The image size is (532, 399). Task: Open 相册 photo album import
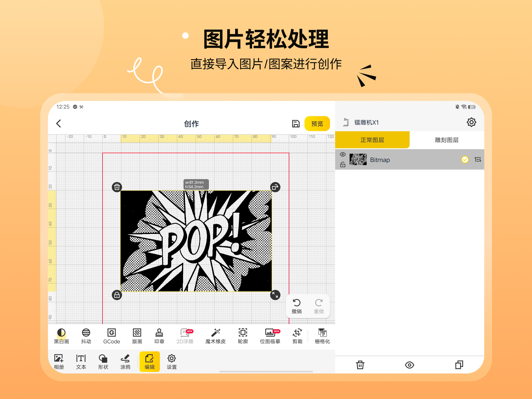pyautogui.click(x=59, y=362)
